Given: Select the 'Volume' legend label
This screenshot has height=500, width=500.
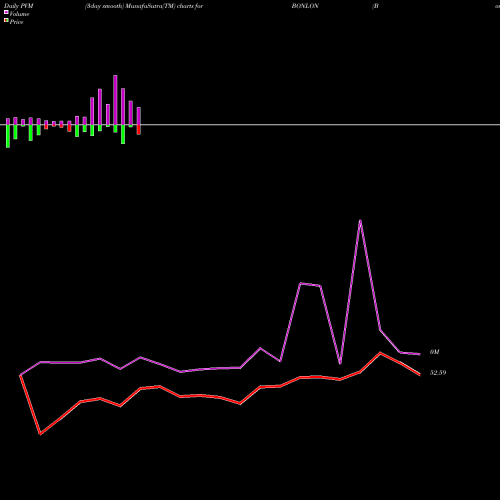Looking at the screenshot, I should coord(19,14).
